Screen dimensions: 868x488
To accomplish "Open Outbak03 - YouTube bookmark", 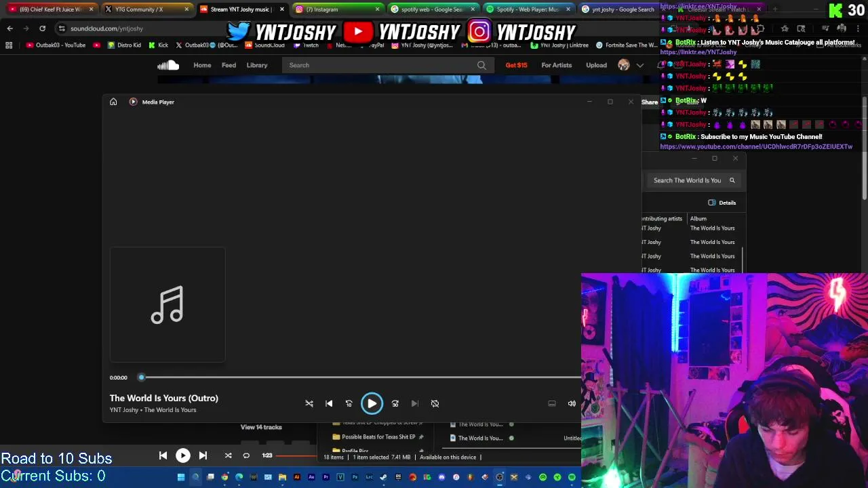I will click(56, 45).
